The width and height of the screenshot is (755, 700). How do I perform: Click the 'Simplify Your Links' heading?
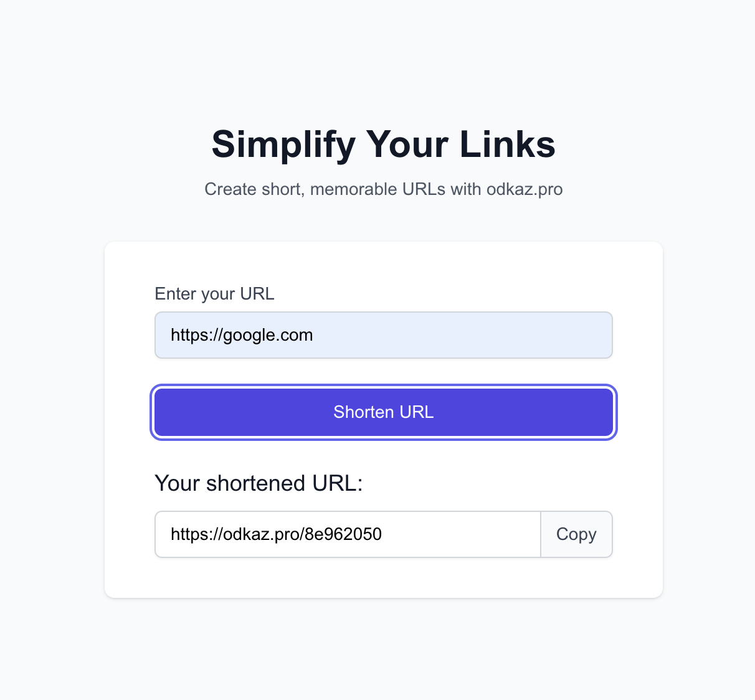383,144
